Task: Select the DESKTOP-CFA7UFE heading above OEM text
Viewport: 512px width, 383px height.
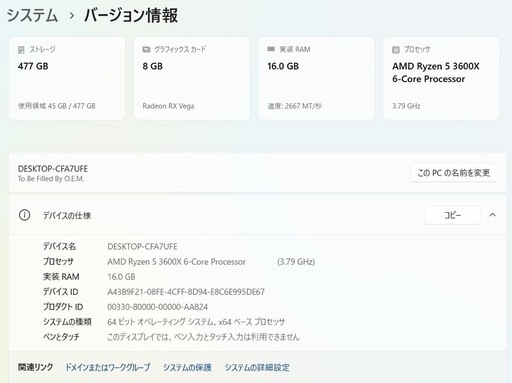Action: pos(53,169)
